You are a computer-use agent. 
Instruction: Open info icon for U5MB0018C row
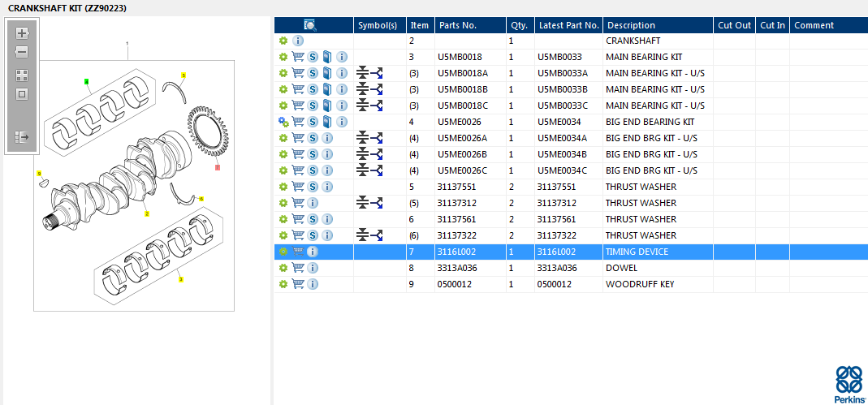pyautogui.click(x=342, y=106)
